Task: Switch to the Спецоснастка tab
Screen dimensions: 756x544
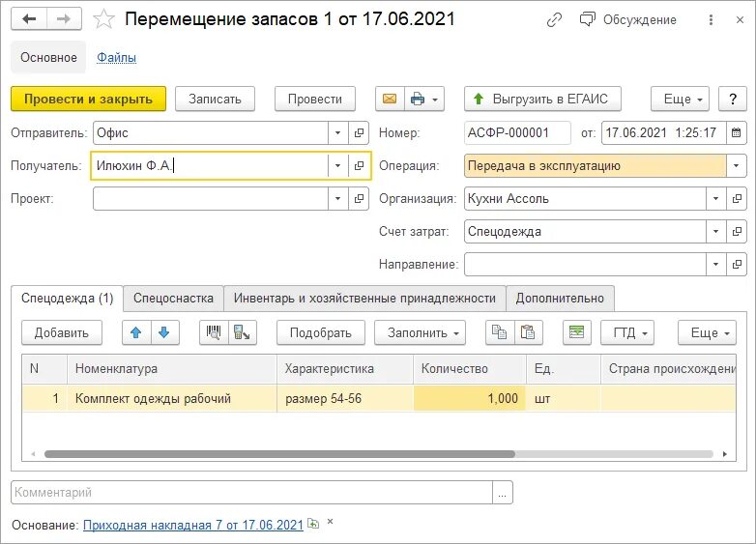Action: pos(173,299)
